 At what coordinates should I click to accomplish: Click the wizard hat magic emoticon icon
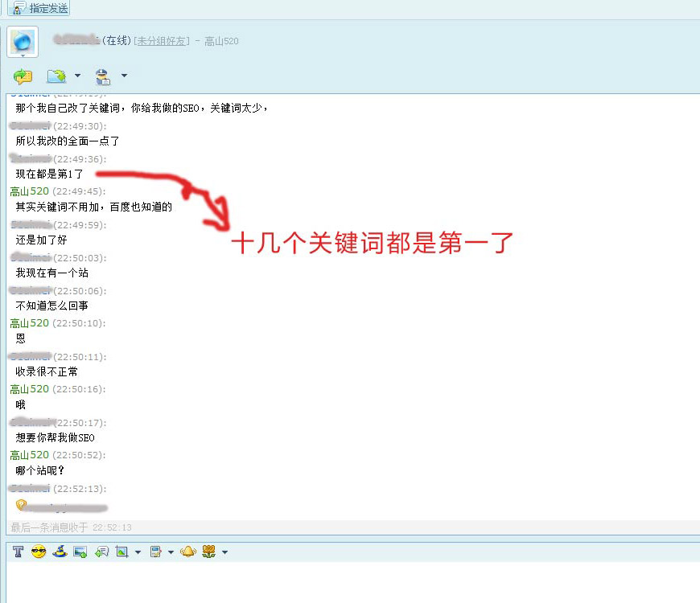pos(60,552)
